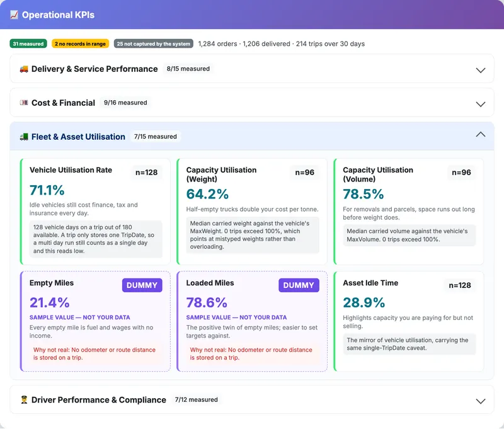Click the '7/12 measured' label

pos(196,400)
